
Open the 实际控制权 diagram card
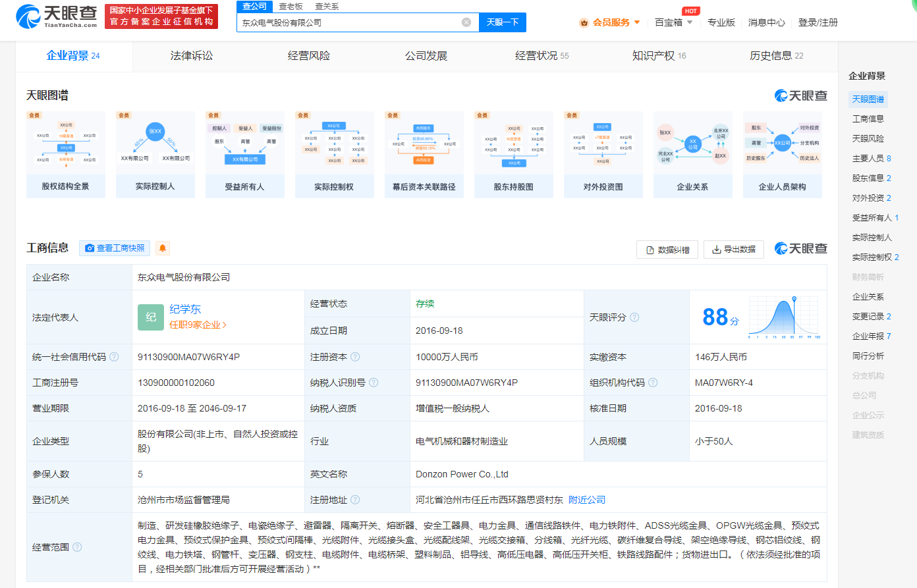tap(335, 155)
